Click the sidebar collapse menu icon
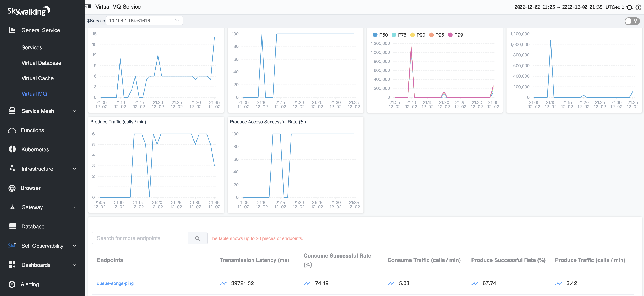Viewport: 644px width, 296px height. (x=88, y=7)
